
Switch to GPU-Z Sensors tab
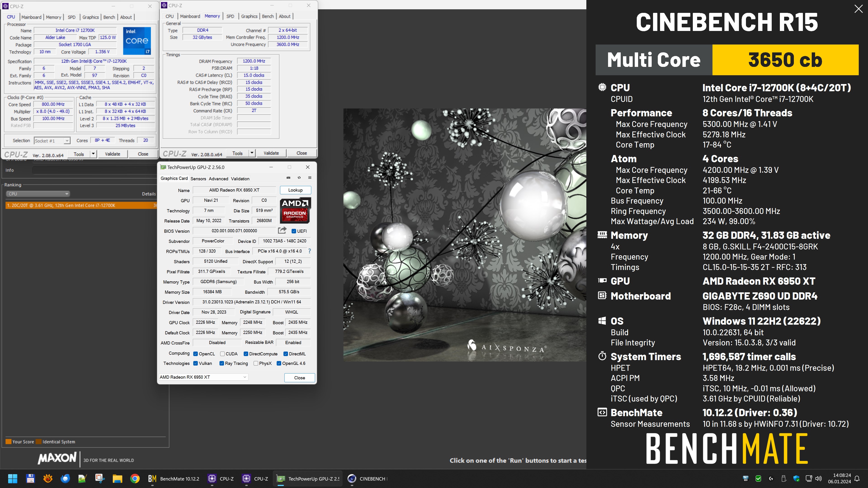coord(198,178)
